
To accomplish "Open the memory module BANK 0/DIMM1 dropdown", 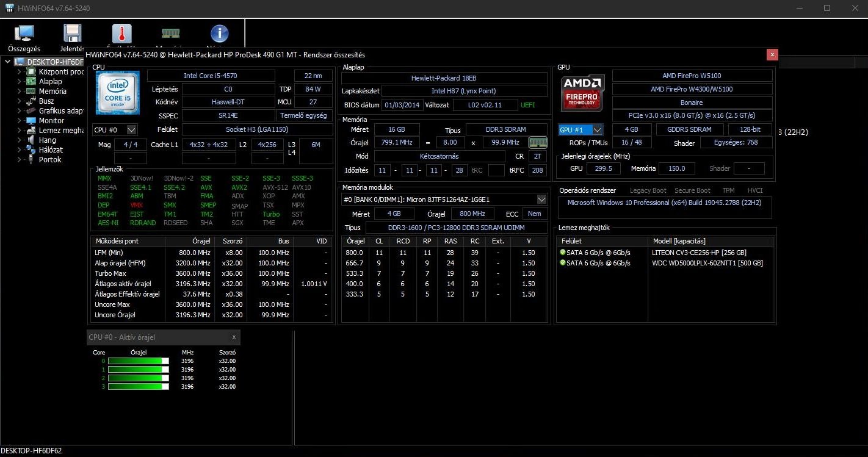I will click(x=444, y=199).
